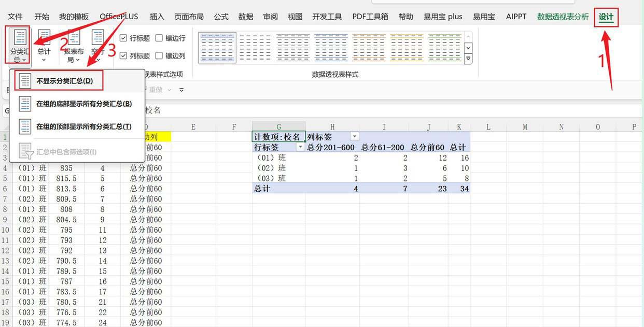Select column header M
Viewport: 644px width, 327px height.
click(x=525, y=126)
